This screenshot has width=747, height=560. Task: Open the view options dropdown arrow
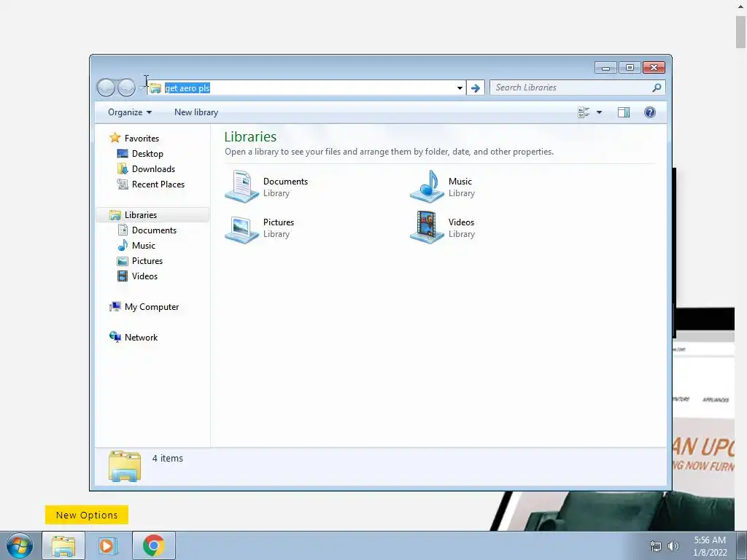[600, 112]
